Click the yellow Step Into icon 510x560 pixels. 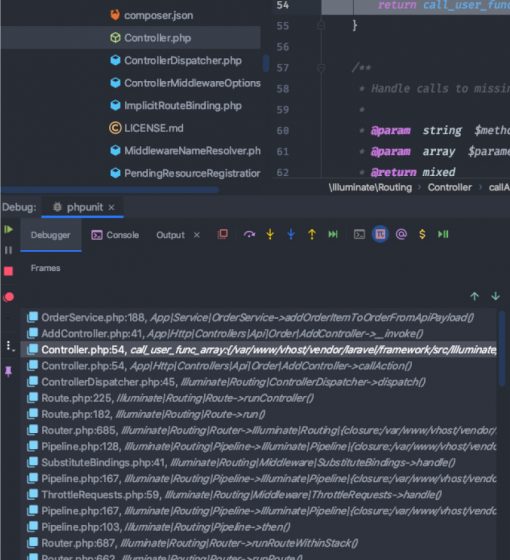point(270,234)
